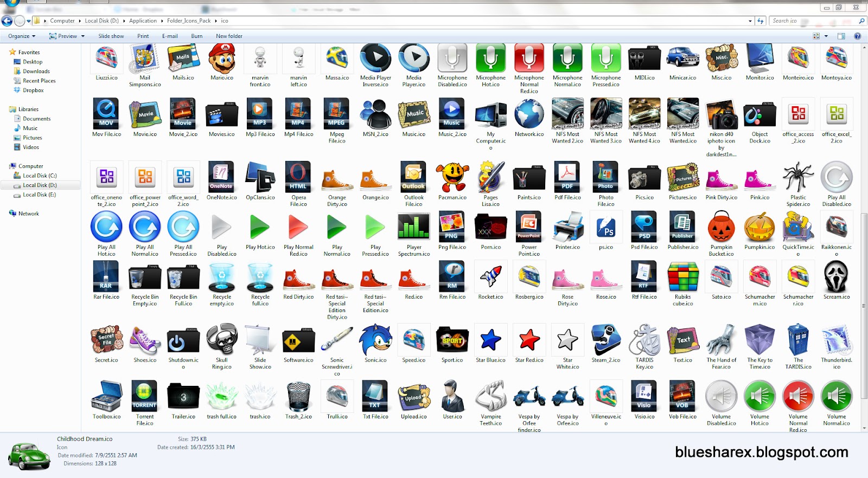Screen dimensions: 868x478
Task: Select the Pacman.ico file icon
Action: pos(452,177)
